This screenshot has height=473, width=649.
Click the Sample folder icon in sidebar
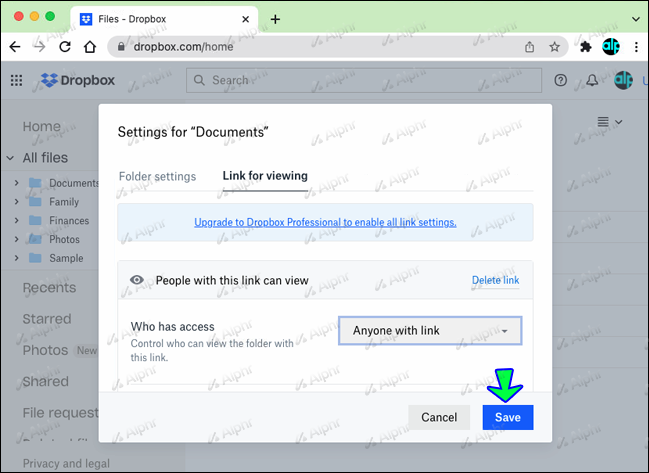(x=36, y=258)
